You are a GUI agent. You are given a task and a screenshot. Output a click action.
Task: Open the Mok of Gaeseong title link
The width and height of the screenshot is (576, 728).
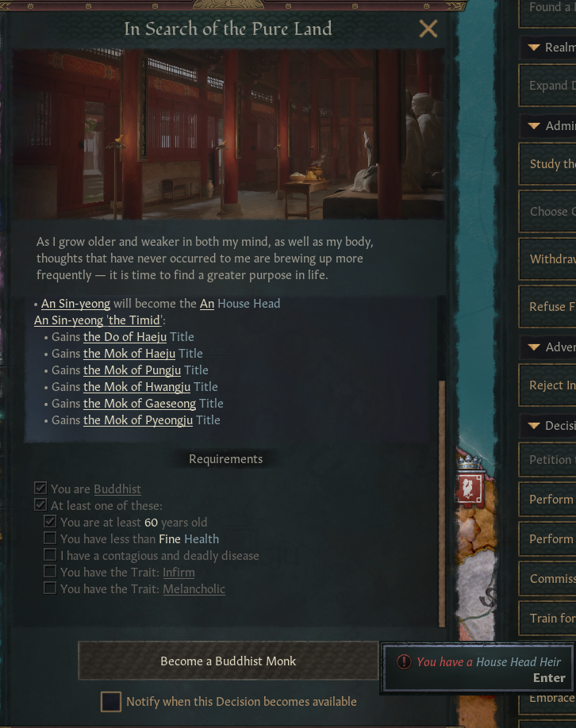point(140,404)
